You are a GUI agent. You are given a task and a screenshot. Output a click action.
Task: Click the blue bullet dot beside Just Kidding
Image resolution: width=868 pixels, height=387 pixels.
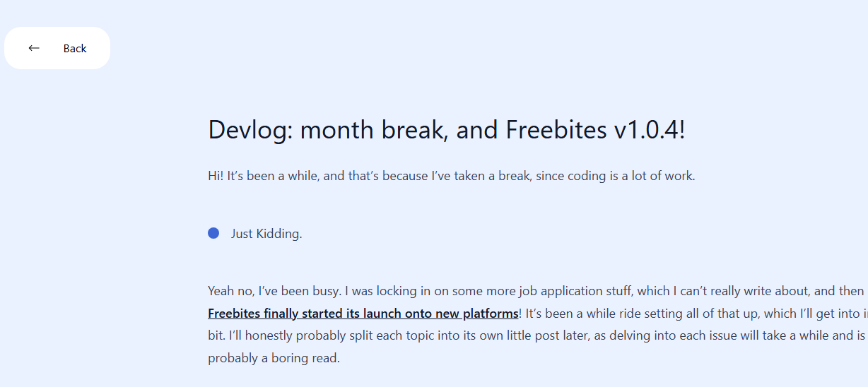coord(213,233)
